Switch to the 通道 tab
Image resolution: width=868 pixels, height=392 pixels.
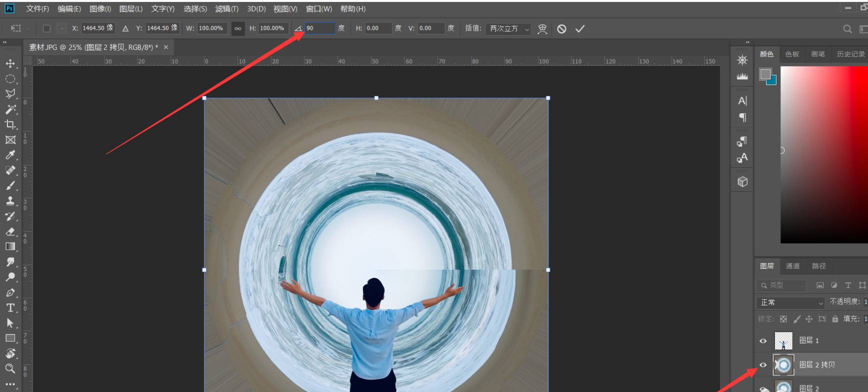coord(792,266)
